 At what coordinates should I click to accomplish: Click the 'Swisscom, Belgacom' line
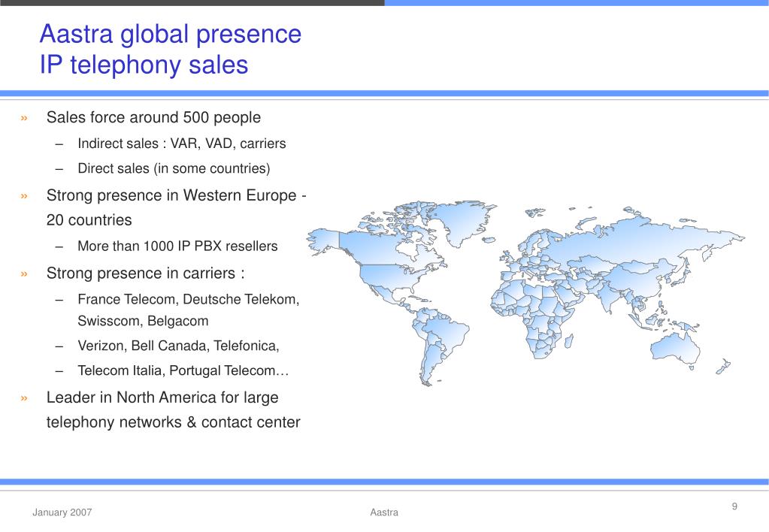(x=143, y=321)
